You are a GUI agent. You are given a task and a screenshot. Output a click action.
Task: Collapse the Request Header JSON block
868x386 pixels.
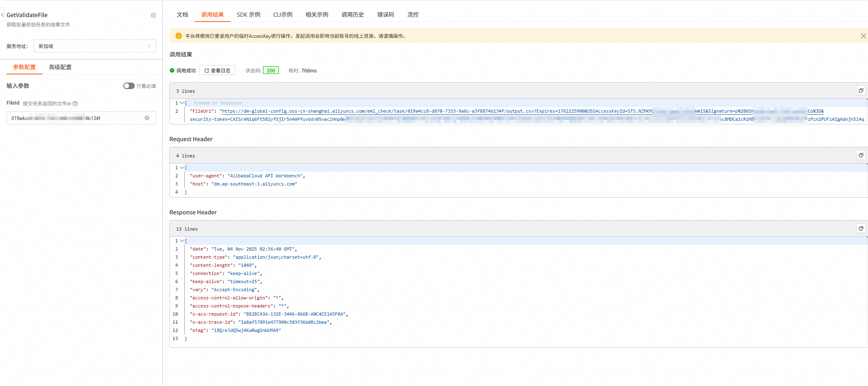(182, 168)
